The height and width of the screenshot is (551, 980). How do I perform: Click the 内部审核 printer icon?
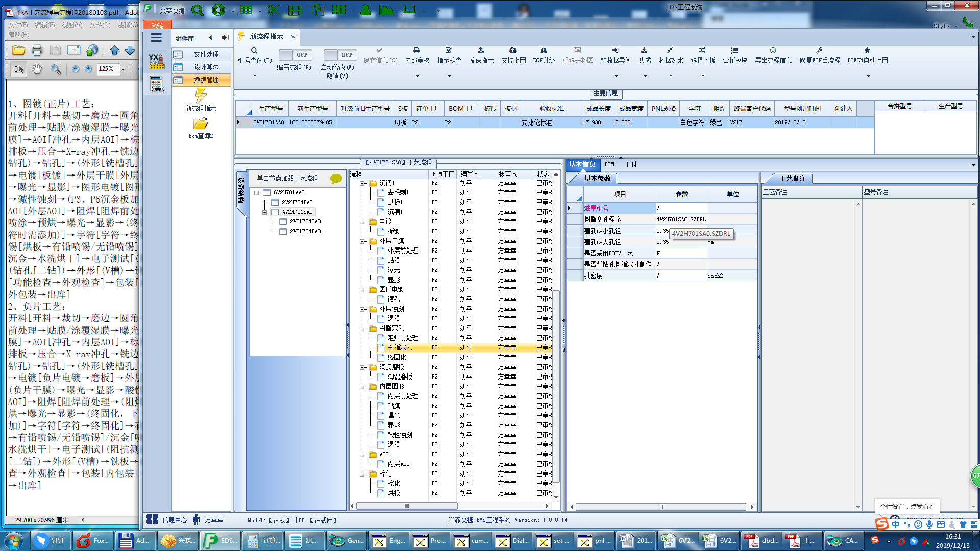coord(416,51)
